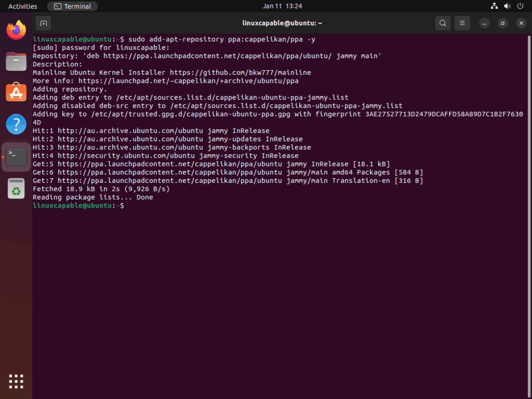Open the screen sharing indicator icon

click(493, 6)
